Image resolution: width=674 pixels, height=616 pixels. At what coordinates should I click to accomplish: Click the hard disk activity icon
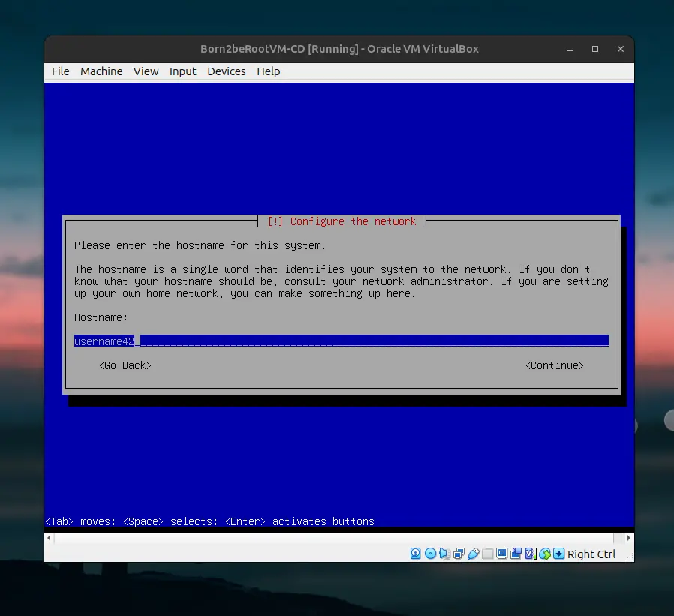pyautogui.click(x=416, y=554)
